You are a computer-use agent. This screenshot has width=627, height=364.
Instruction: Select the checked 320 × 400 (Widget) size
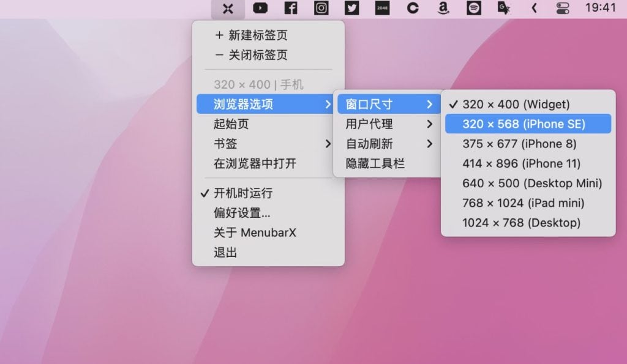coord(528,104)
